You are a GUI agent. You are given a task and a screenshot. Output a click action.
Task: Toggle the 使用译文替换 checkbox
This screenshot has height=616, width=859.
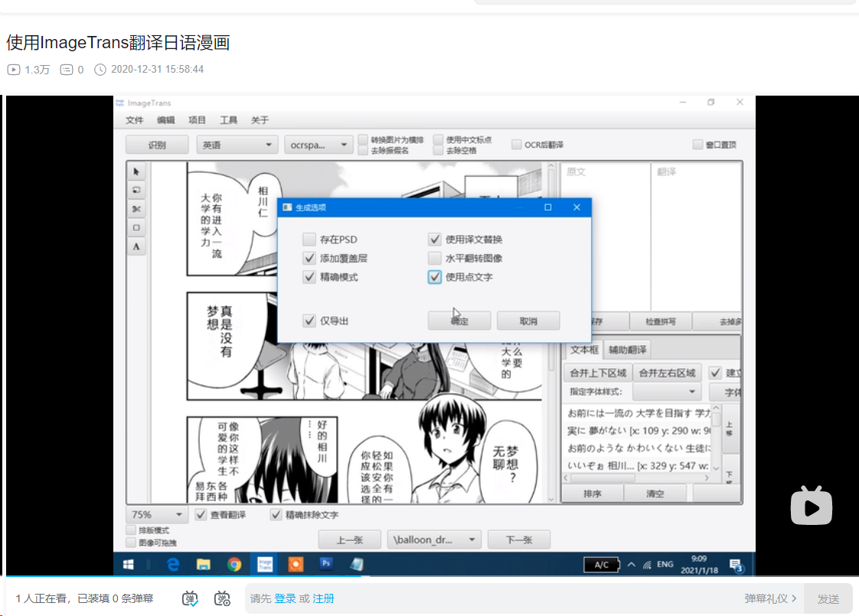434,240
